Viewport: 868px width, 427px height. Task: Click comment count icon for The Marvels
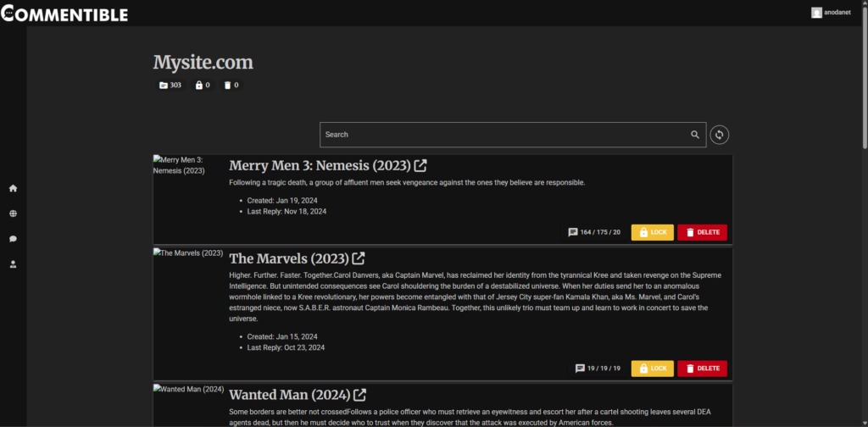[x=581, y=369]
